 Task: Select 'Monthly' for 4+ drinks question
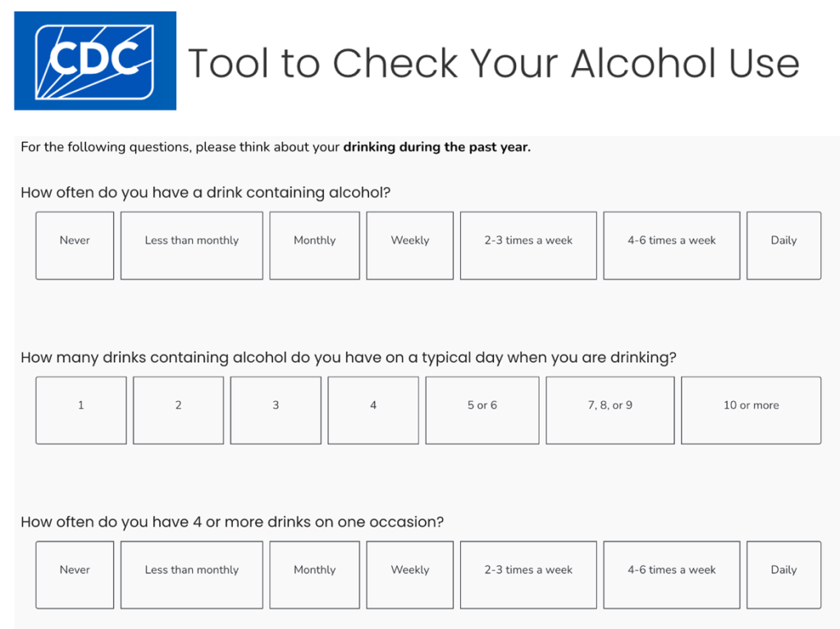[314, 574]
